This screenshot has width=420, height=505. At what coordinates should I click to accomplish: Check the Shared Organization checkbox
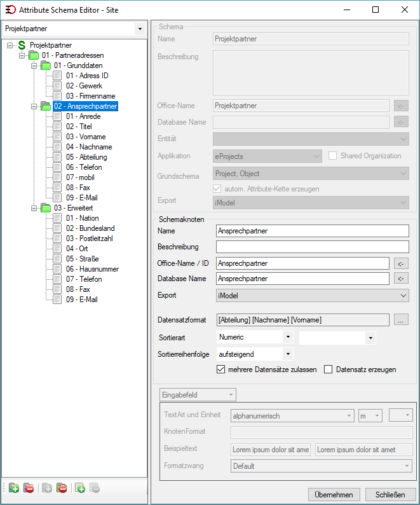click(x=332, y=156)
